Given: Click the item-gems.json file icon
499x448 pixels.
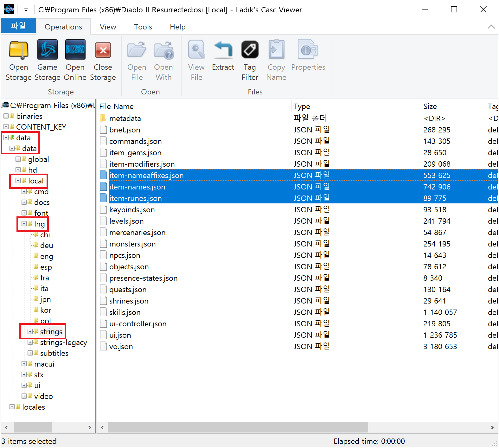Looking at the screenshot, I should click(x=103, y=152).
